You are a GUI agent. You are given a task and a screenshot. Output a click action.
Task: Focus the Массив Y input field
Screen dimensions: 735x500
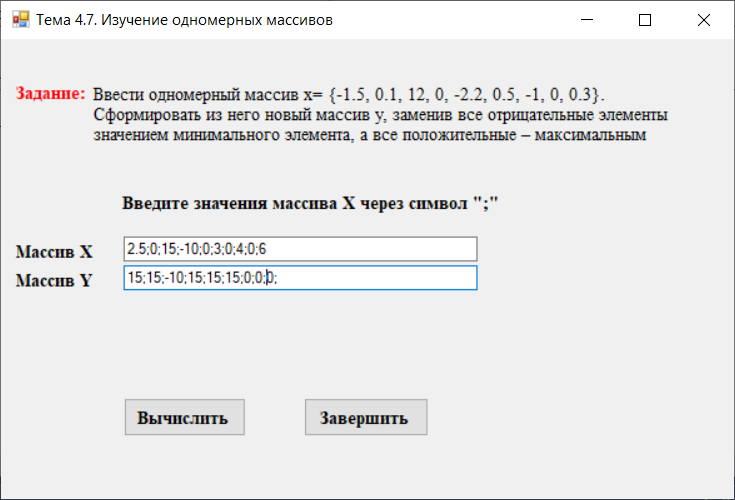click(x=300, y=278)
